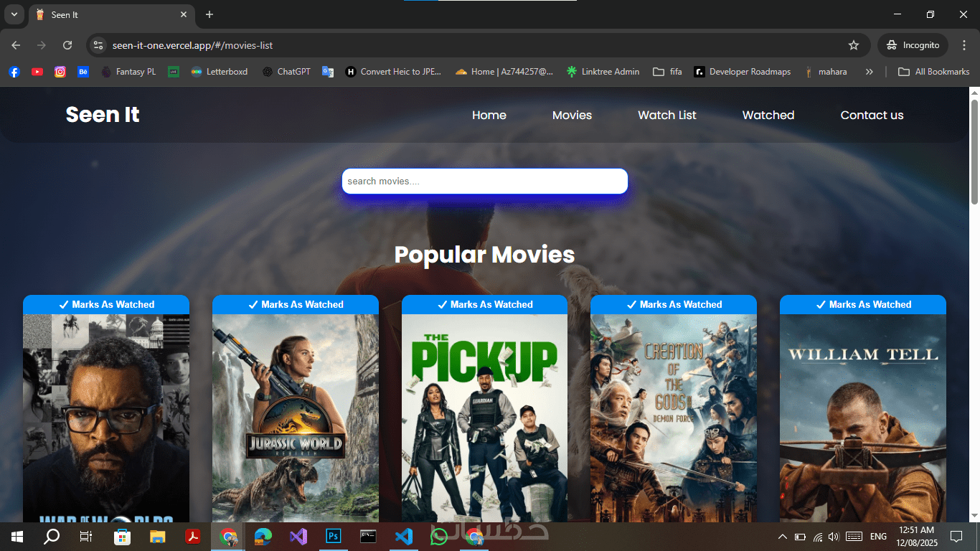Open the Behance bookmark icon
Image resolution: width=980 pixels, height=551 pixels.
click(x=83, y=72)
